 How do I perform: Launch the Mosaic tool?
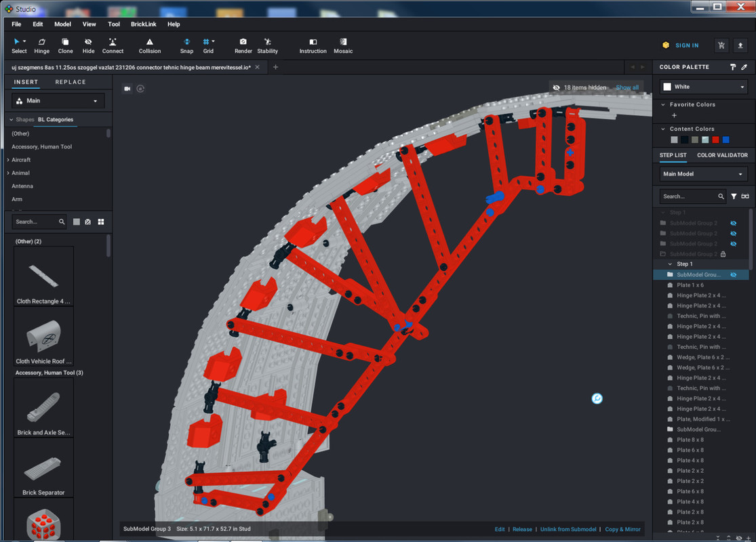(343, 45)
